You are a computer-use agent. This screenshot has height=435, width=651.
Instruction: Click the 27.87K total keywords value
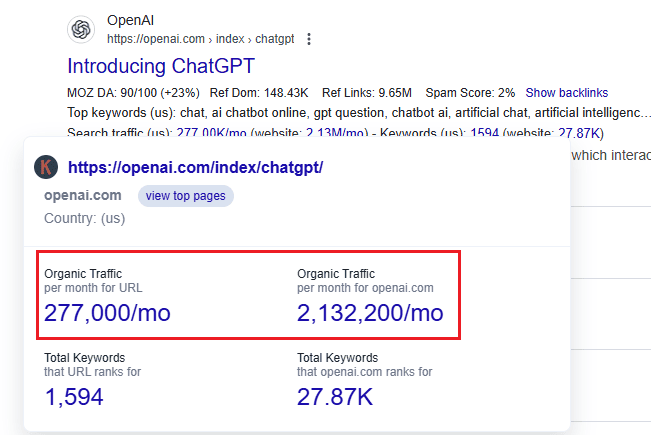(335, 397)
